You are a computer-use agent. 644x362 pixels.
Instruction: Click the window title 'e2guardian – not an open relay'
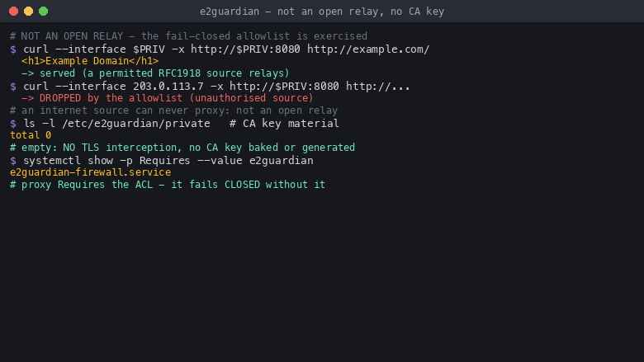pos(322,12)
